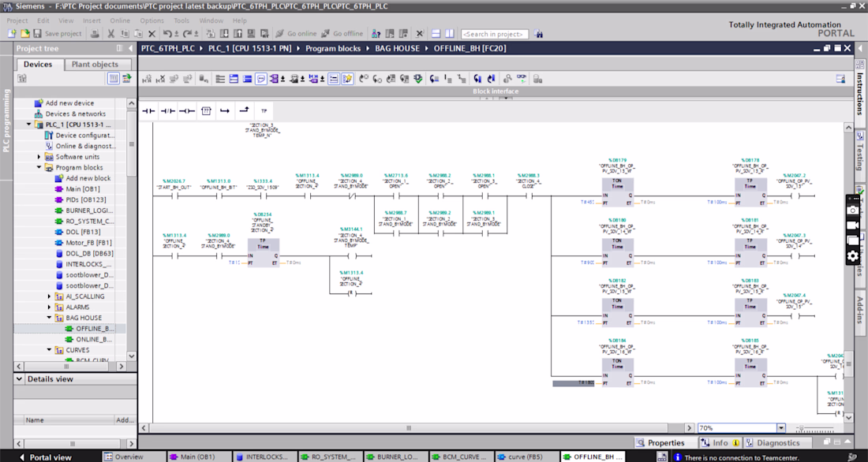
Task: Open the Insert menu
Action: click(x=92, y=20)
